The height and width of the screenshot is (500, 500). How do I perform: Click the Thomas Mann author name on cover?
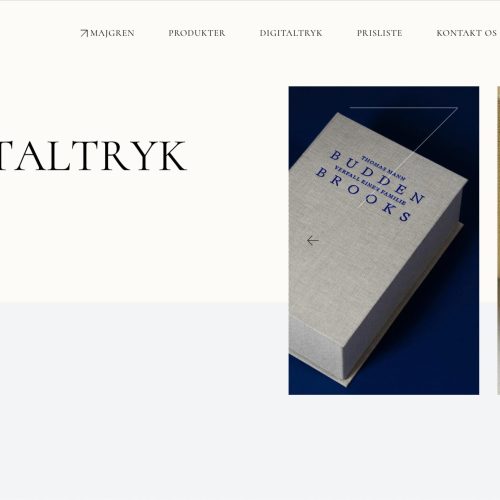(383, 168)
